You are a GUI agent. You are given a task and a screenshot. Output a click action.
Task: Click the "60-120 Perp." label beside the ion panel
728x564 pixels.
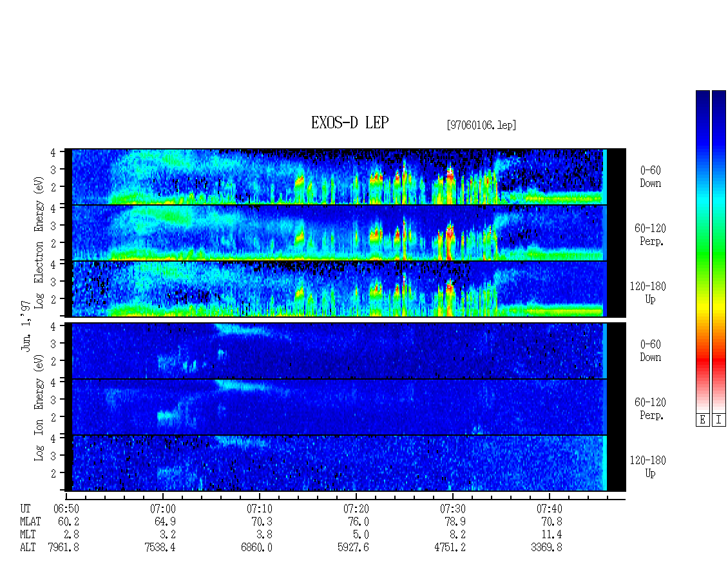(650, 409)
